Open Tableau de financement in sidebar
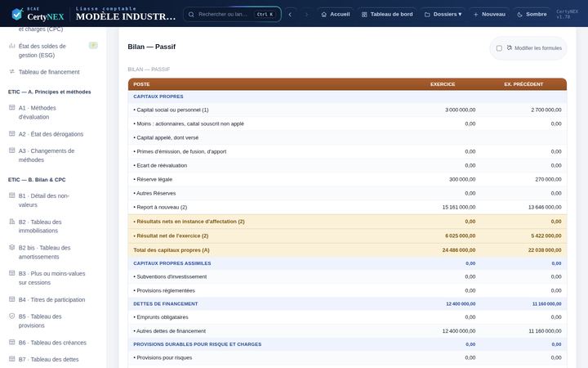588x368 pixels. pyautogui.click(x=52, y=72)
